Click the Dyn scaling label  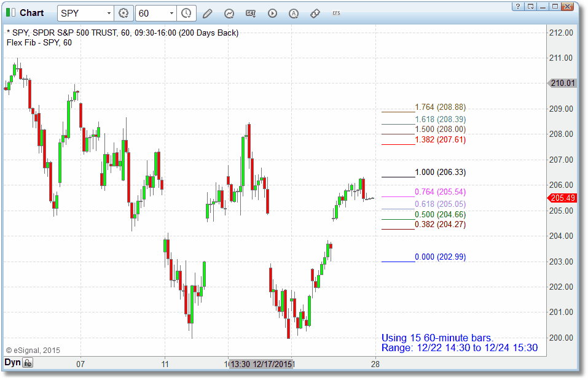coord(12,362)
